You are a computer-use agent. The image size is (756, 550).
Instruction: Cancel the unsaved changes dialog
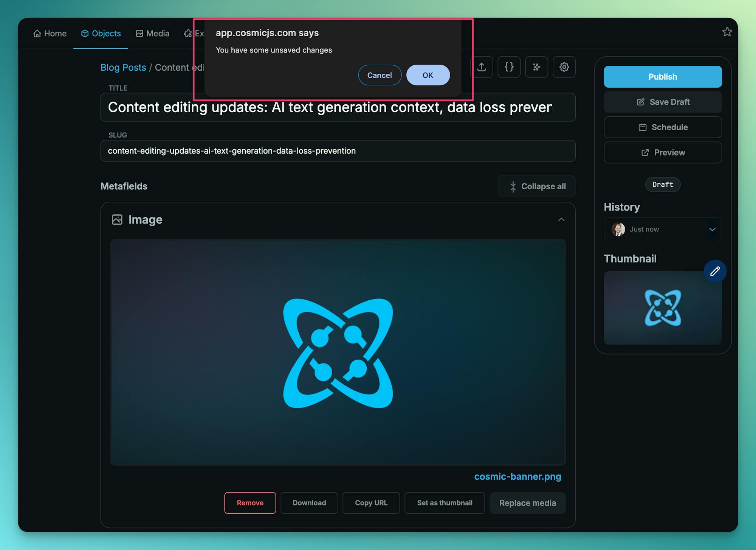pos(380,75)
